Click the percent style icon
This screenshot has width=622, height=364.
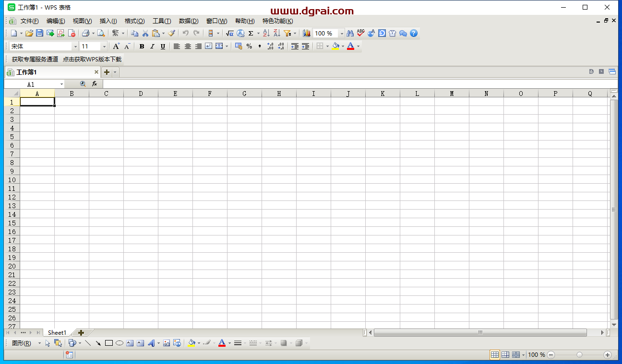pos(249,47)
